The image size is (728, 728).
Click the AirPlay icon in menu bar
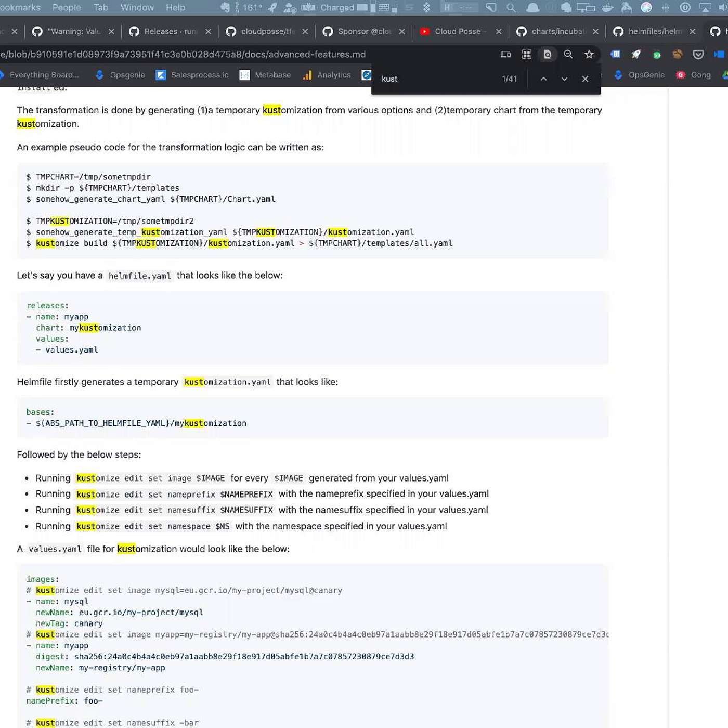705,7
